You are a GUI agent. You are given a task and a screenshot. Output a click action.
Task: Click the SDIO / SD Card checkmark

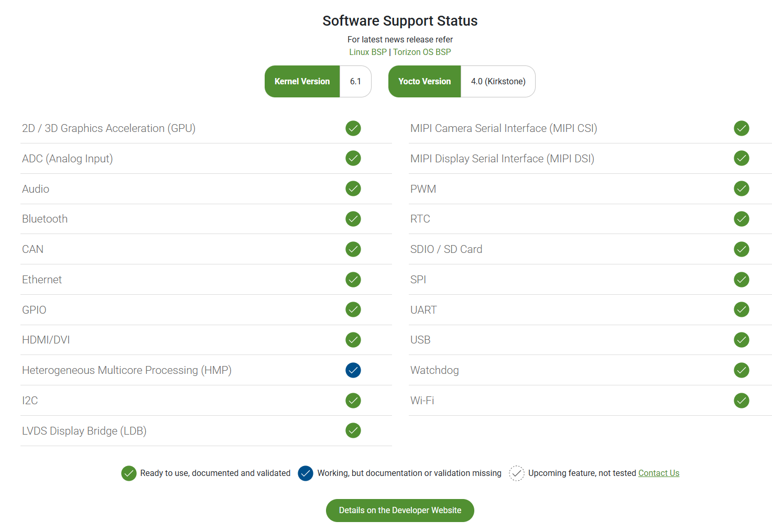pos(742,249)
